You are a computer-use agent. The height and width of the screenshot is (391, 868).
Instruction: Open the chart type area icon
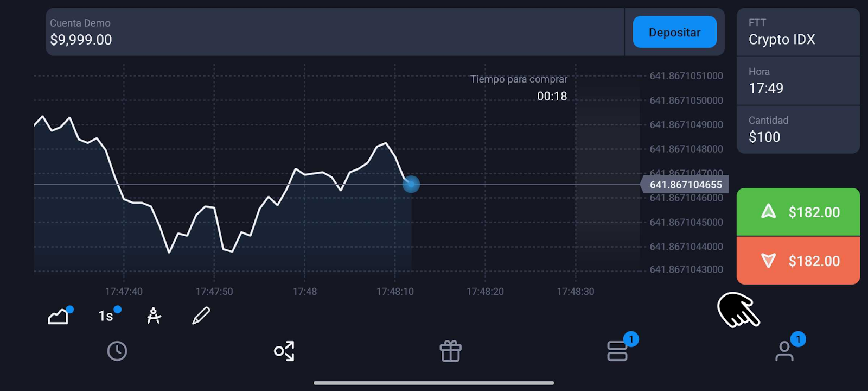tap(59, 316)
